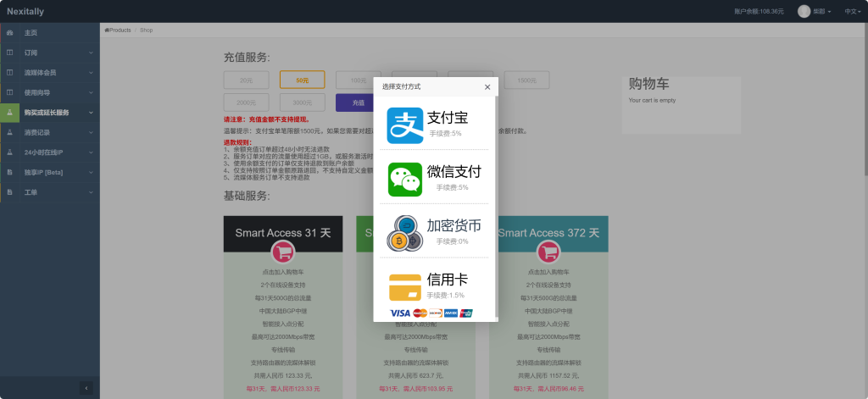
Task: Pick the cryptocurrency coins icon
Action: [404, 233]
